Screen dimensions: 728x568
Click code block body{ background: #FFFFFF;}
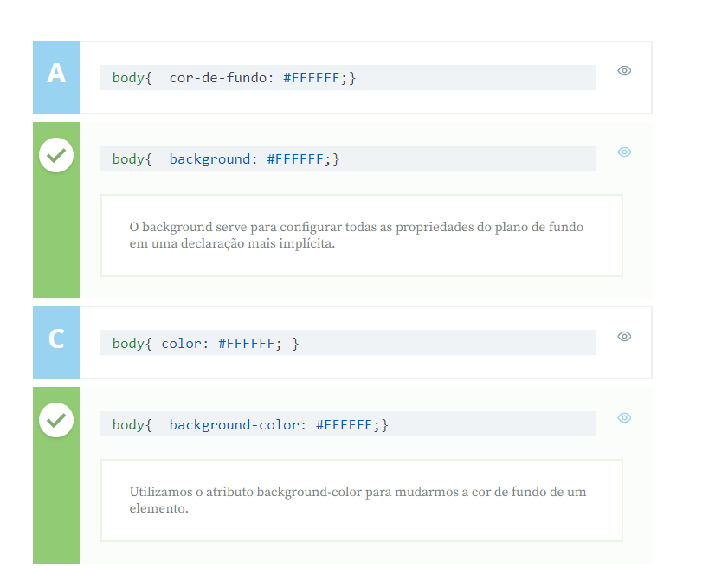[348, 158]
